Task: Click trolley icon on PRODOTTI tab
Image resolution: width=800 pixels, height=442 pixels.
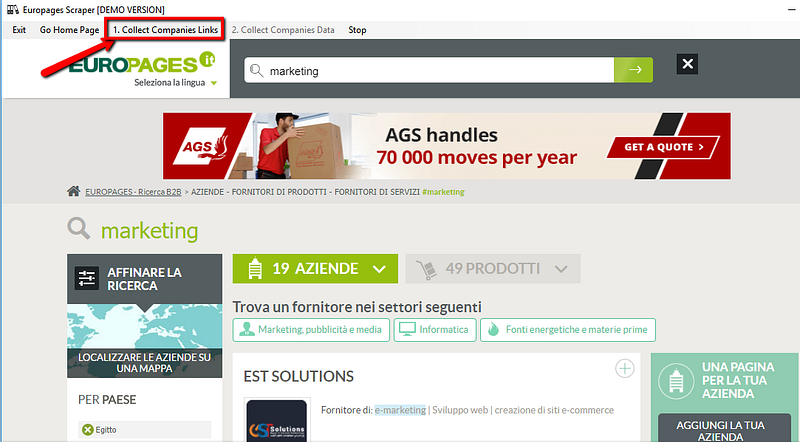Action: click(426, 269)
